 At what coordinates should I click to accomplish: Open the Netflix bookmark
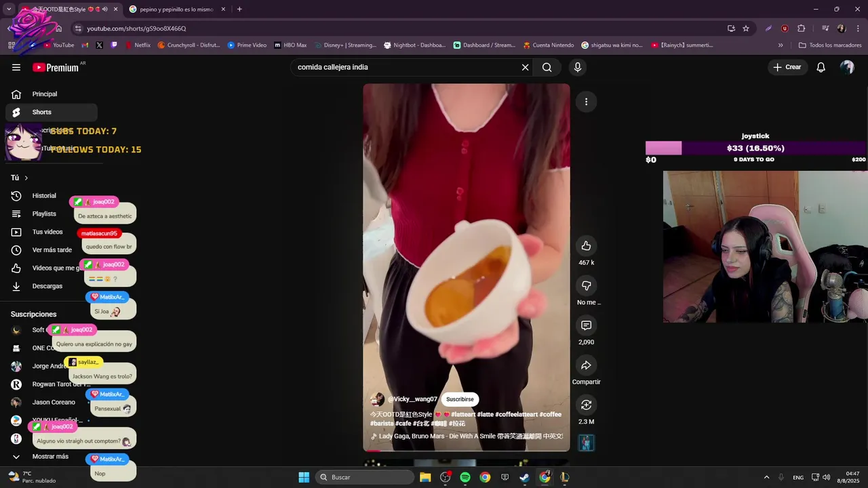pyautogui.click(x=138, y=45)
